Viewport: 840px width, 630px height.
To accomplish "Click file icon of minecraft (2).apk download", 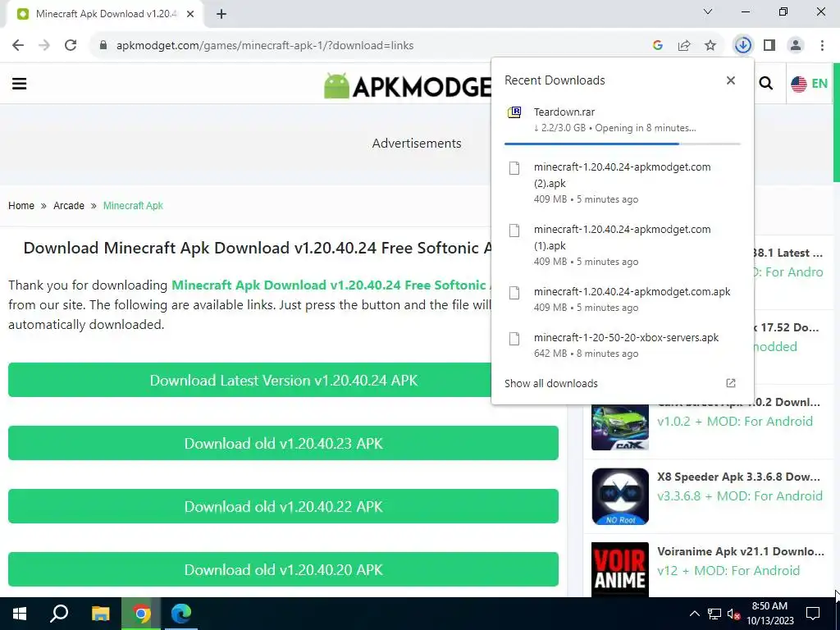I will tap(514, 168).
